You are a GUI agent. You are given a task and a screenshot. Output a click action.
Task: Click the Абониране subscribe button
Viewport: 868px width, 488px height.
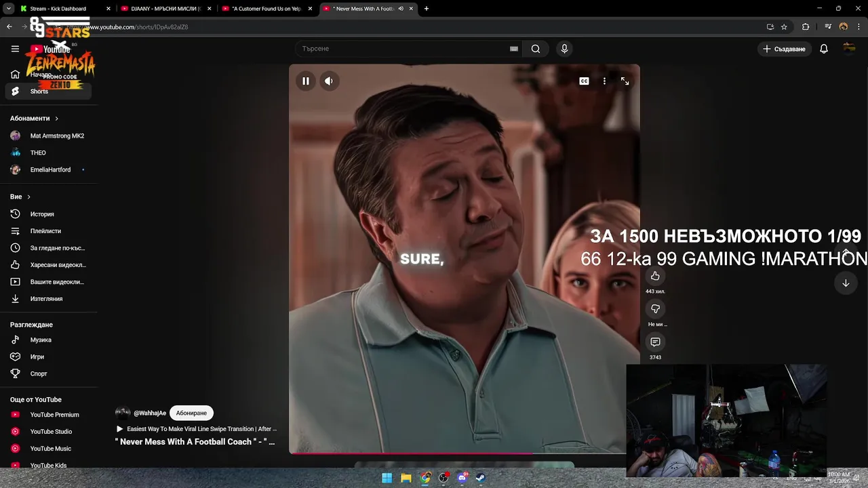(191, 413)
